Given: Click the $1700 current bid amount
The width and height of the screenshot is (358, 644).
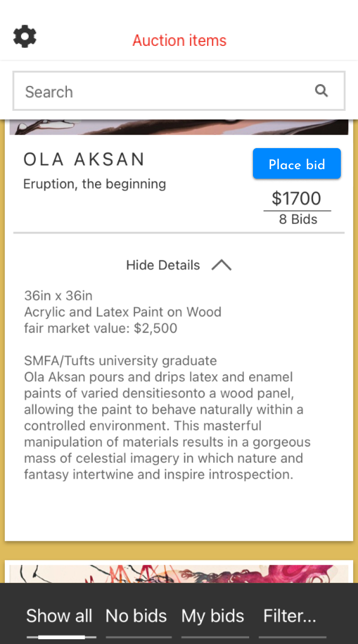Looking at the screenshot, I should (296, 198).
